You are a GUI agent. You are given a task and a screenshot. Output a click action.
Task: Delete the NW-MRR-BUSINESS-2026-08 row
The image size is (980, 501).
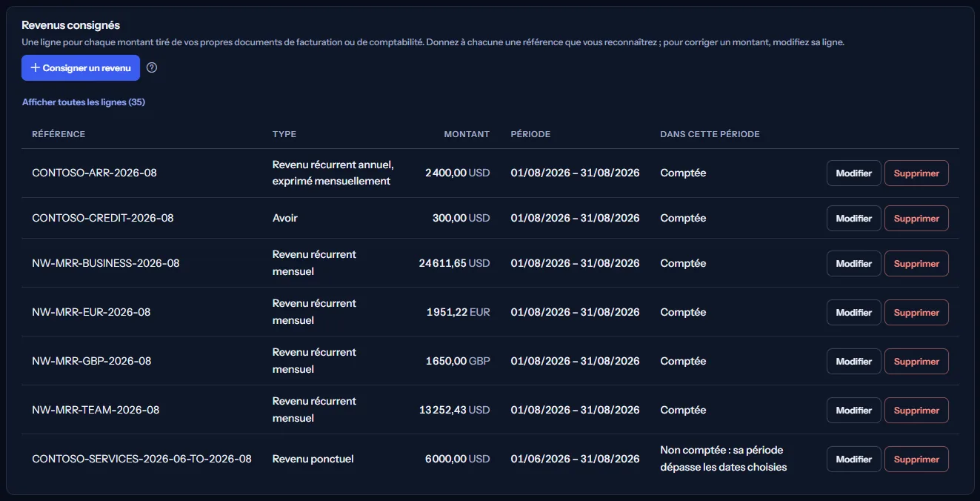(916, 264)
